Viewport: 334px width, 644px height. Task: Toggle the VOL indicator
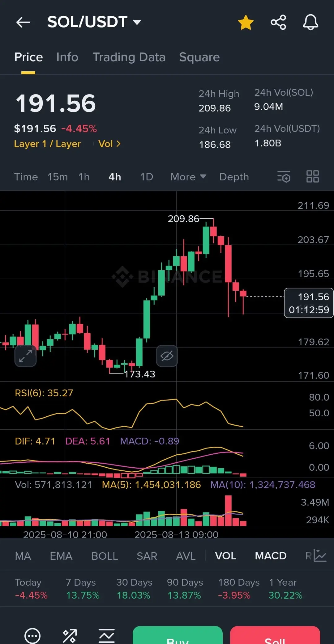[x=225, y=556]
